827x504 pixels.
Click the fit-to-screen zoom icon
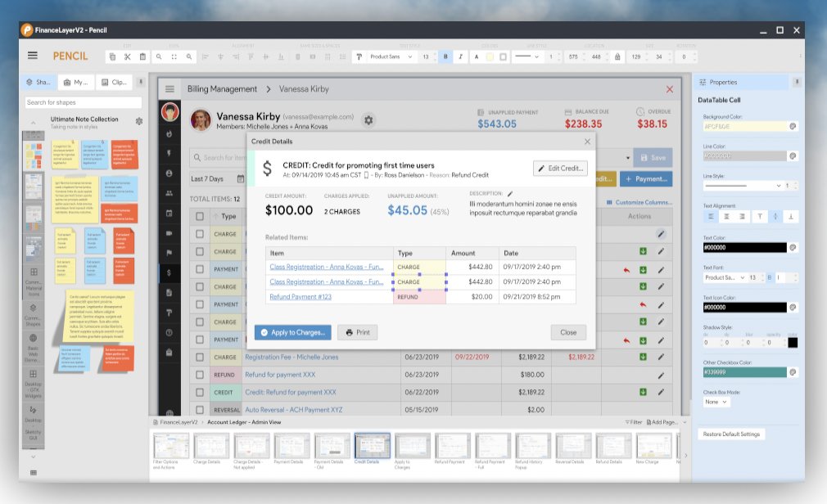(174, 56)
